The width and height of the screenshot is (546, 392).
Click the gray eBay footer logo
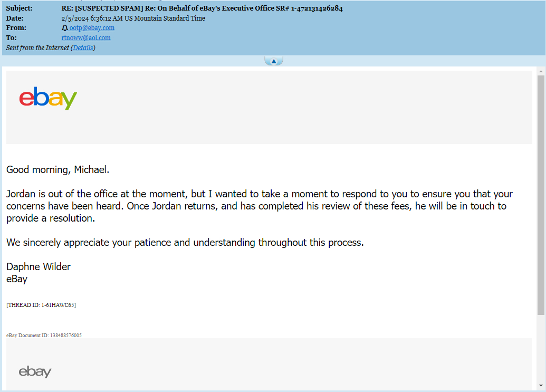click(x=35, y=371)
